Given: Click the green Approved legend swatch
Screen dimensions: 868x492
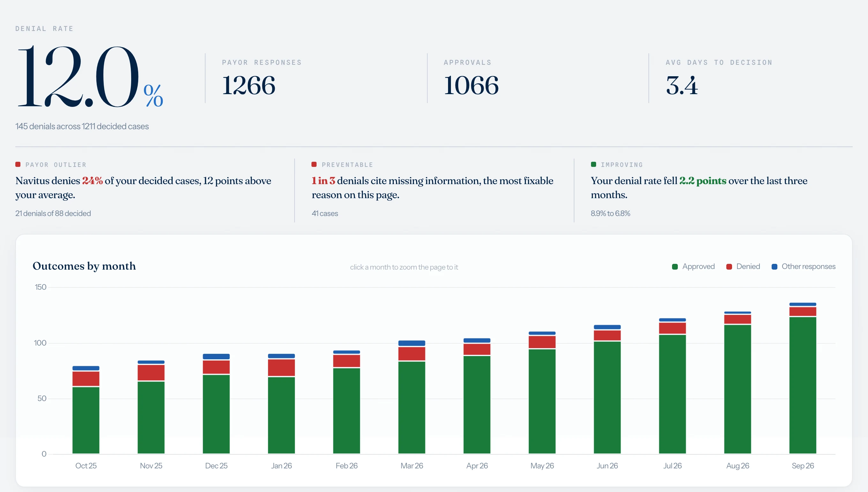Looking at the screenshot, I should coord(675,267).
